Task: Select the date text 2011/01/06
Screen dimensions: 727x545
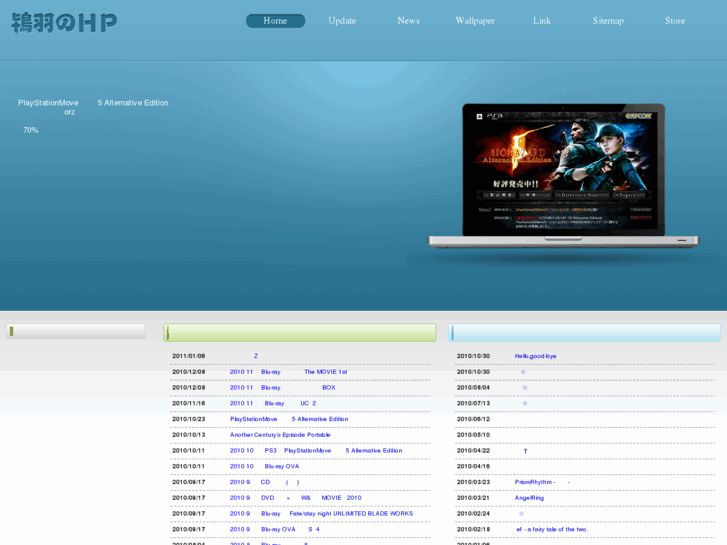Action: point(189,356)
